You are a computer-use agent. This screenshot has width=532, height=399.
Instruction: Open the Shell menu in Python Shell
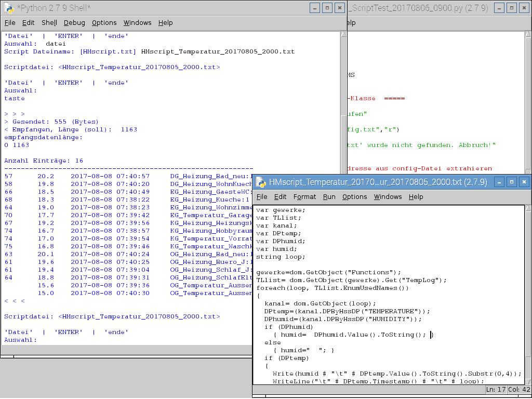[49, 23]
